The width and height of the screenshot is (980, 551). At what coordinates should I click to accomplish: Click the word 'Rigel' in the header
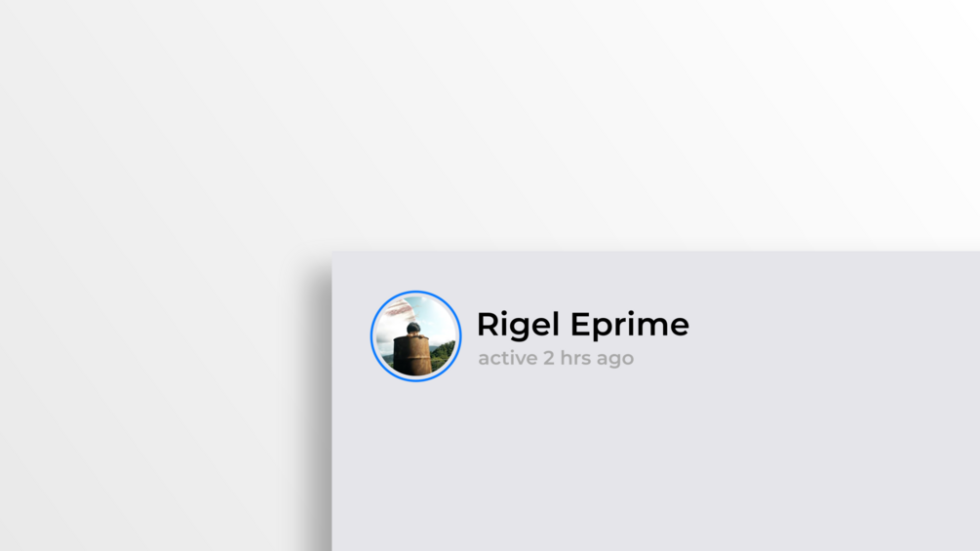pyautogui.click(x=518, y=325)
